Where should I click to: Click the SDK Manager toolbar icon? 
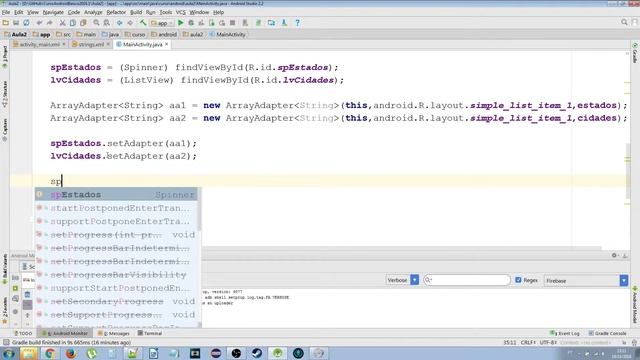(284, 23)
